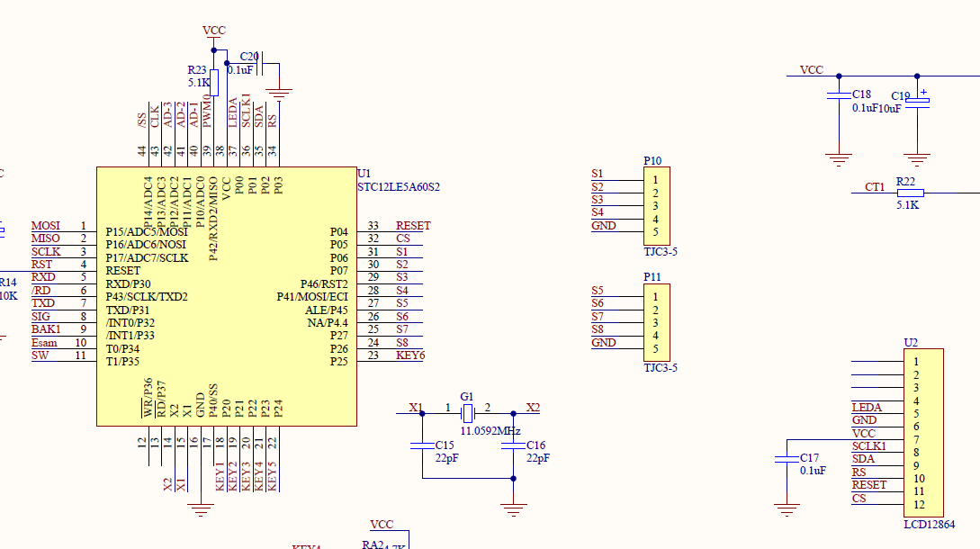The width and height of the screenshot is (980, 549).
Task: Select the 22pF value under C16
Action: 538,458
